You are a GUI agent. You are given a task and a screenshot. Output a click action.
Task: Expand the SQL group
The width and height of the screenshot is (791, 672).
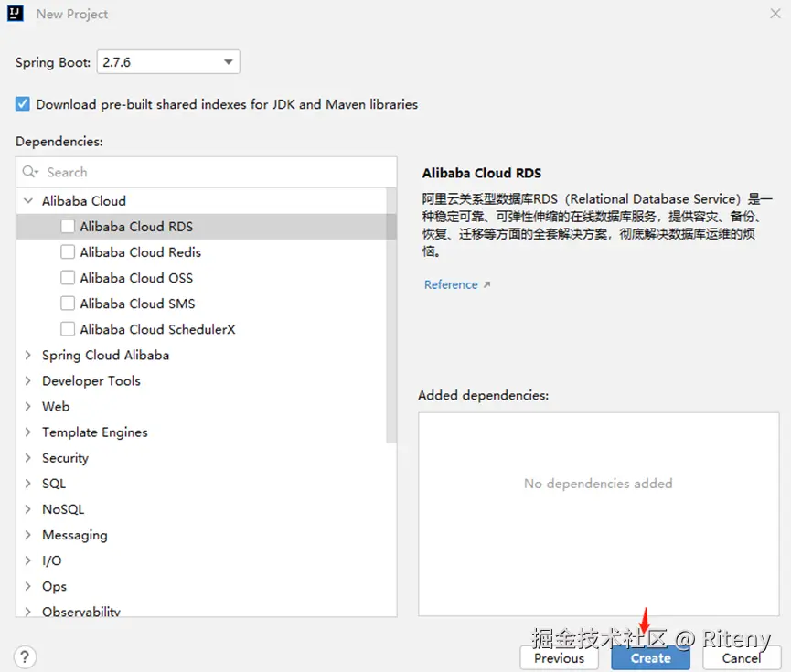28,484
